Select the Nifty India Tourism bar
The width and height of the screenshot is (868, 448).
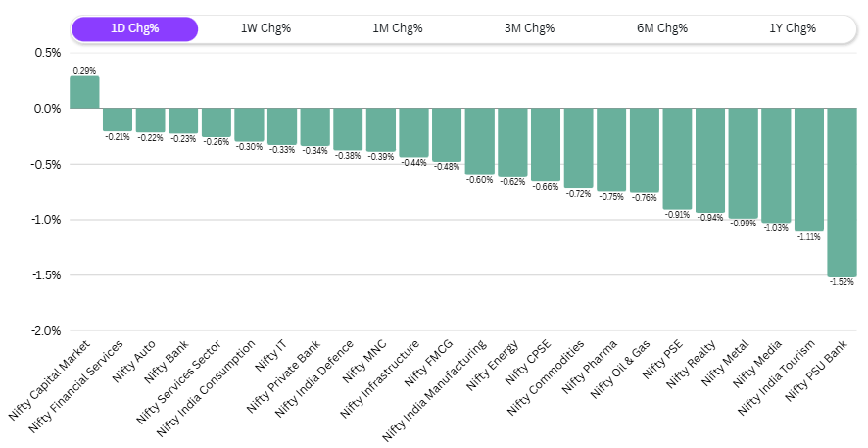coord(809,170)
